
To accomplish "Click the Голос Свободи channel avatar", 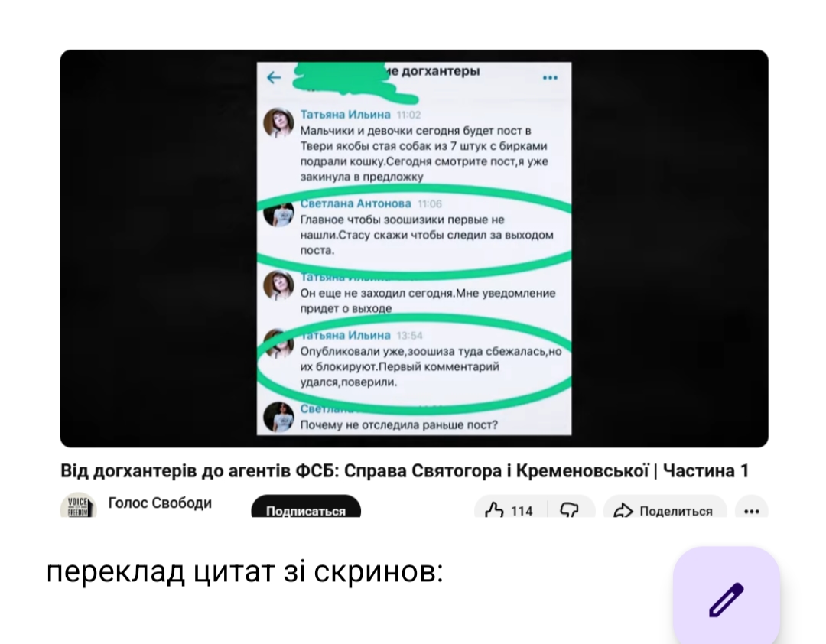I will click(78, 506).
